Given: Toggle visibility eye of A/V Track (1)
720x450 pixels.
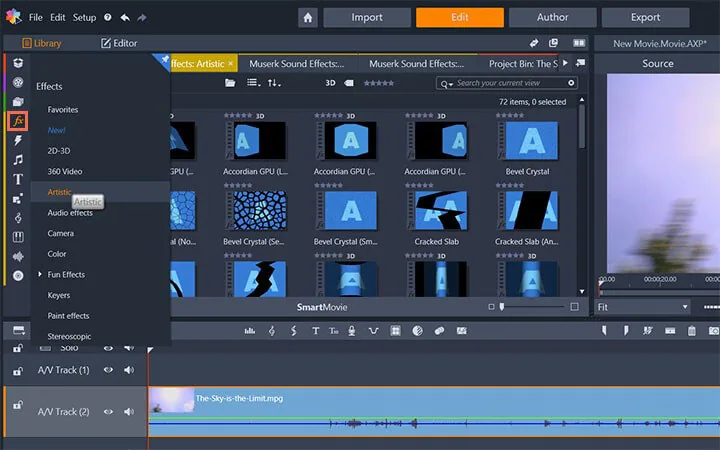Looking at the screenshot, I should point(108,370).
